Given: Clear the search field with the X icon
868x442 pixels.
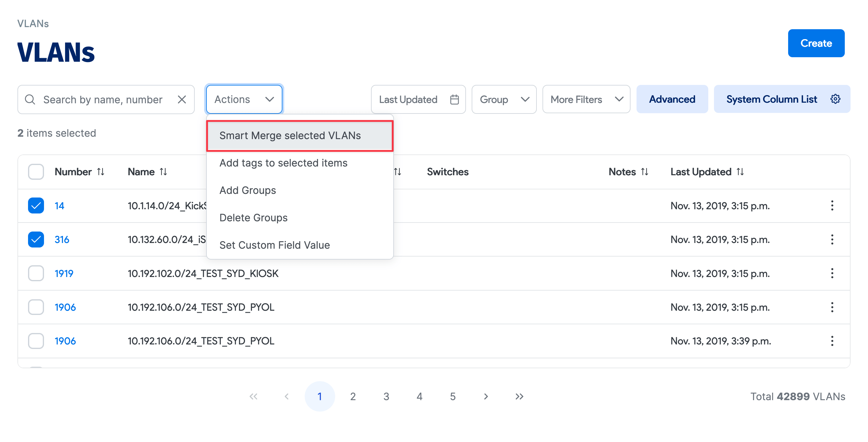Looking at the screenshot, I should [x=182, y=99].
